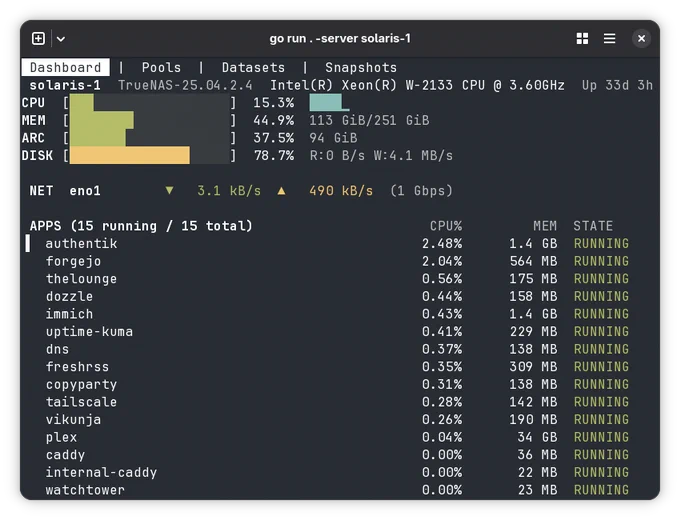The width and height of the screenshot is (680, 520).
Task: Click the DISK 78.7% value
Action: tap(274, 155)
